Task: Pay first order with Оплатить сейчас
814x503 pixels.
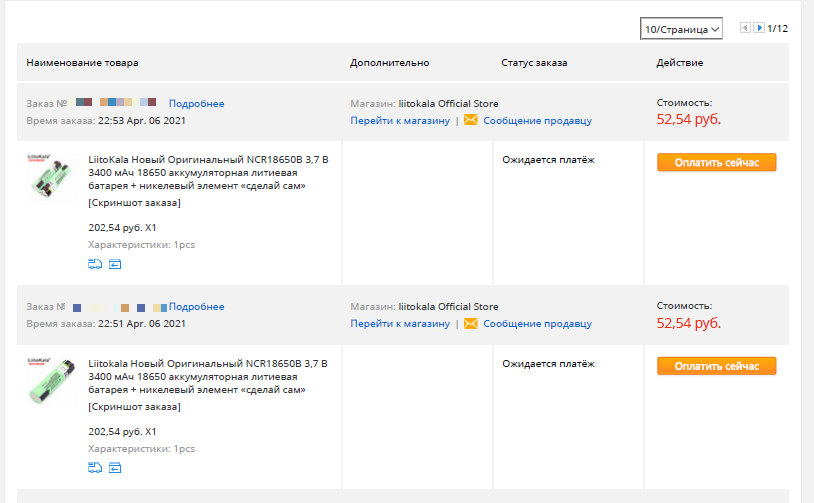Action: [716, 162]
